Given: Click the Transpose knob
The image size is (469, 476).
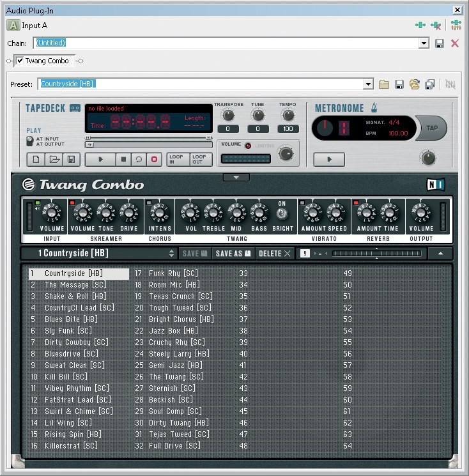Looking at the screenshot, I should (x=228, y=116).
